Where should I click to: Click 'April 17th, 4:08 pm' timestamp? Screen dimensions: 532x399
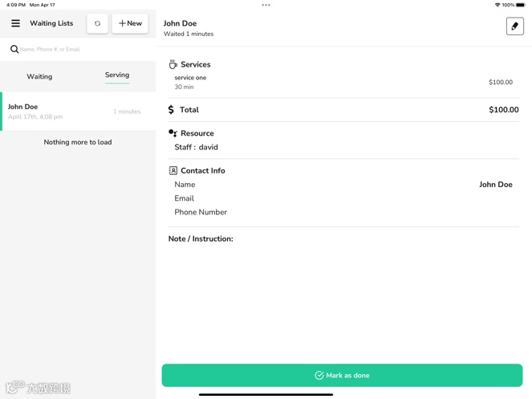point(35,117)
